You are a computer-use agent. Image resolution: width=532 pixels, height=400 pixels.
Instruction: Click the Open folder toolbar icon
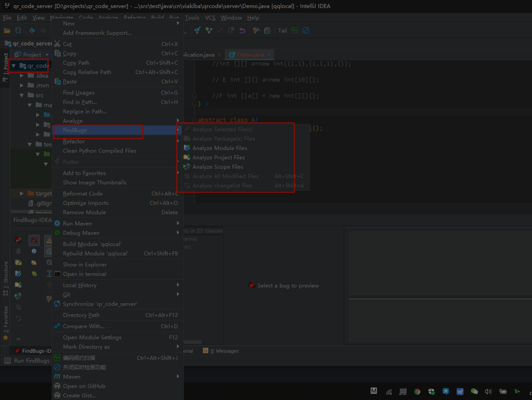coord(7,30)
